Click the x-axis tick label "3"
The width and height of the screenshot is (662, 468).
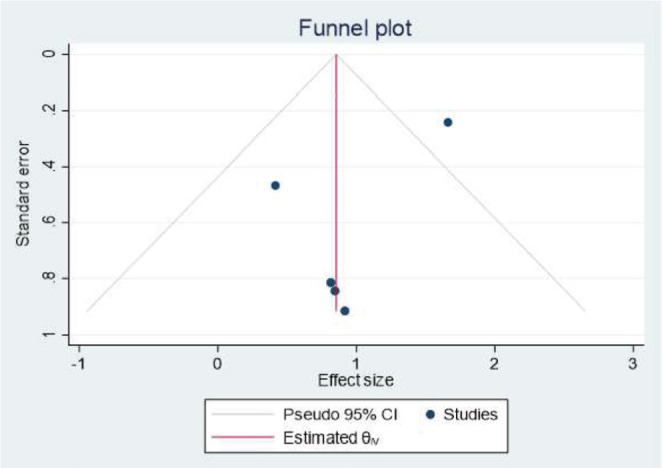click(x=632, y=362)
